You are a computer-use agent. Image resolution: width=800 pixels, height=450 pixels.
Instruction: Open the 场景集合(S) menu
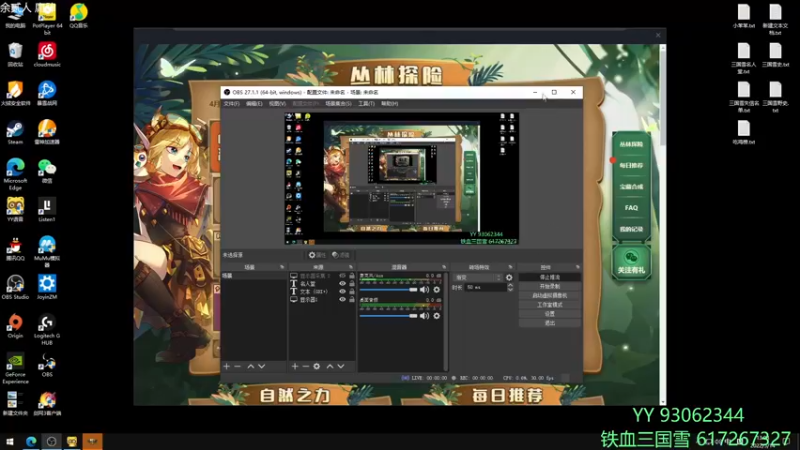pos(338,104)
